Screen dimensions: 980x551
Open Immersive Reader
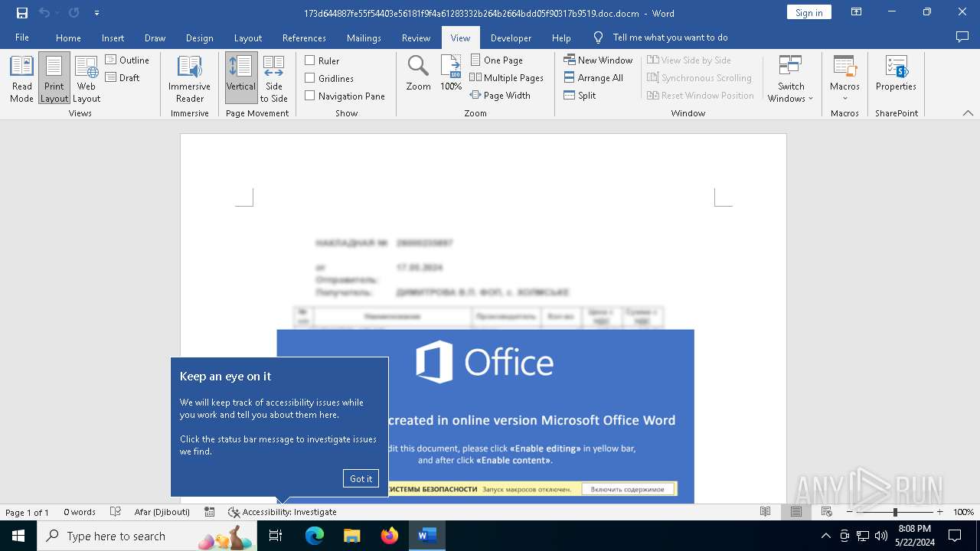tap(189, 79)
